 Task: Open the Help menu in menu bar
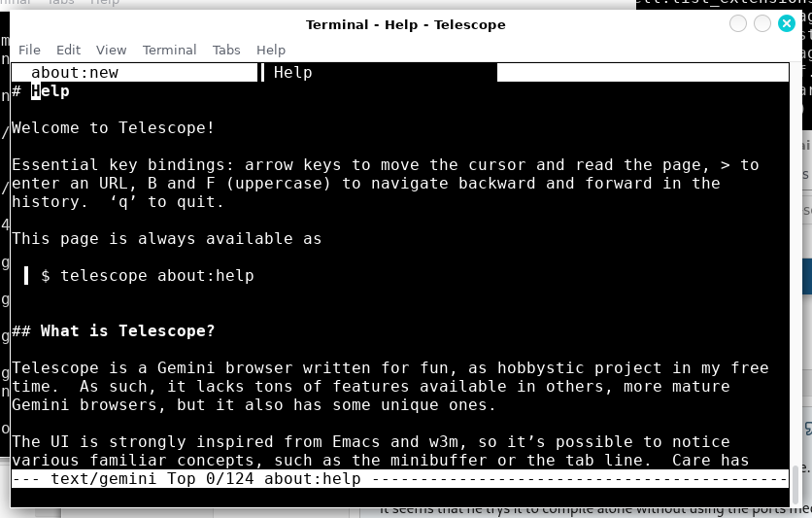[x=271, y=50]
